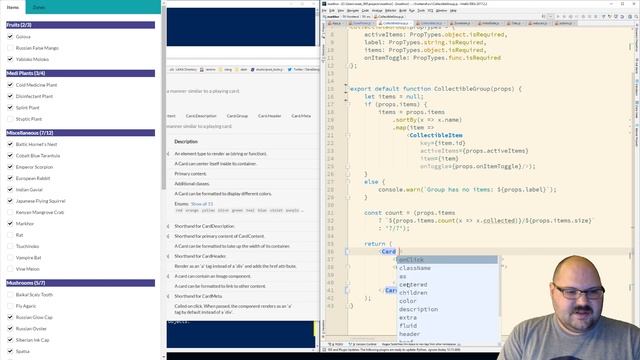
Task: Toggle the Cobalt Blue Tarantula checkbox
Action: 10,156
